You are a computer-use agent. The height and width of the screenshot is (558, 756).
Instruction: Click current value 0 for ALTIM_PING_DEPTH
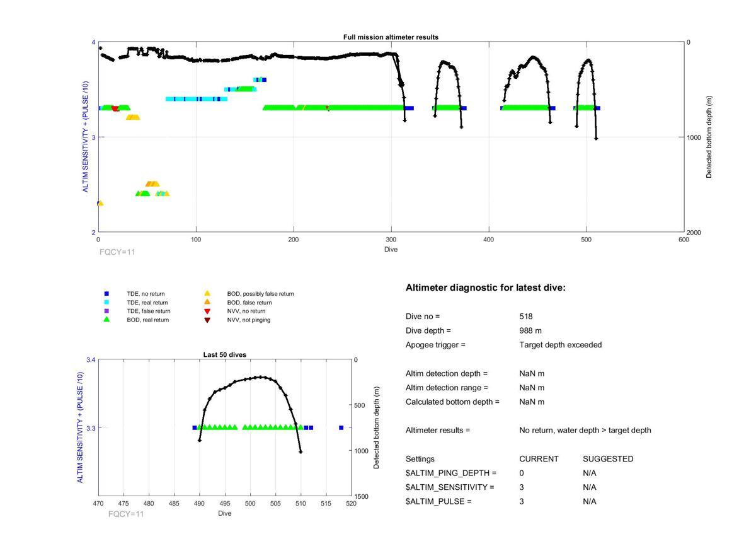(522, 473)
